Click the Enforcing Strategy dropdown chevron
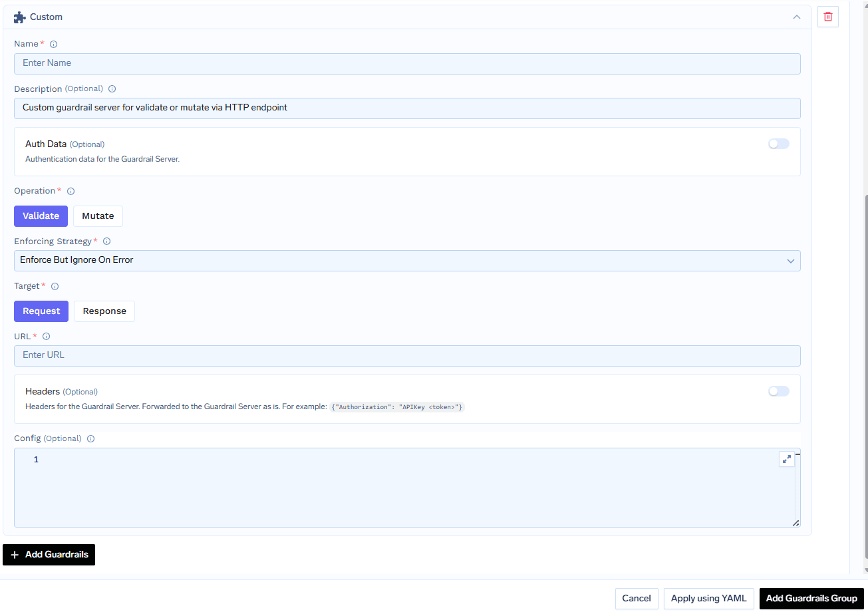The height and width of the screenshot is (614, 868). point(791,261)
